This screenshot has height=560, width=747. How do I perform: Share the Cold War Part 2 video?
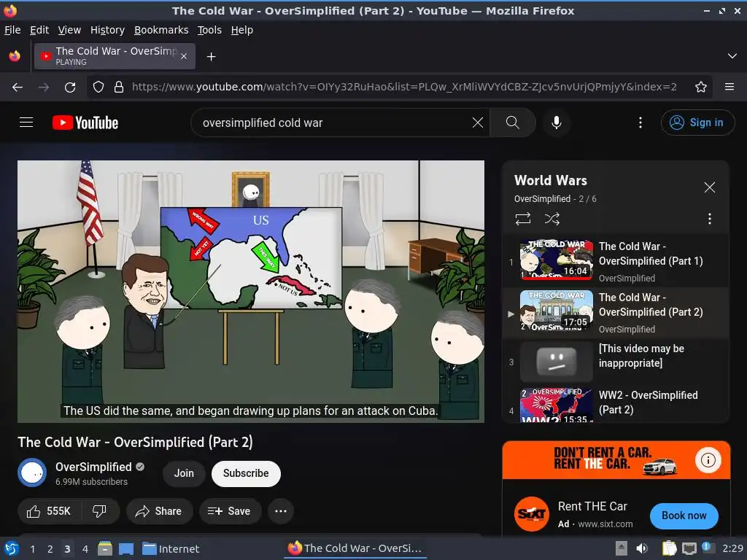pos(159,511)
